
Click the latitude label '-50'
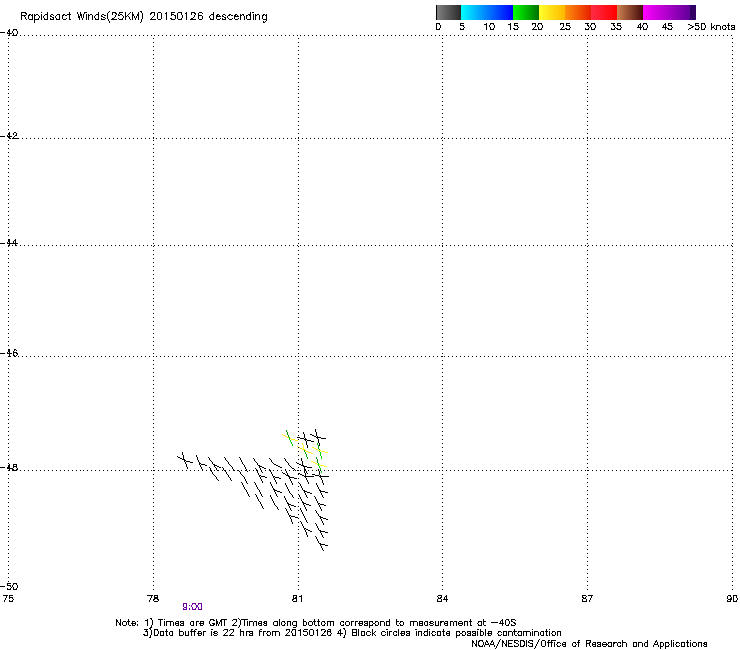tap(9, 586)
